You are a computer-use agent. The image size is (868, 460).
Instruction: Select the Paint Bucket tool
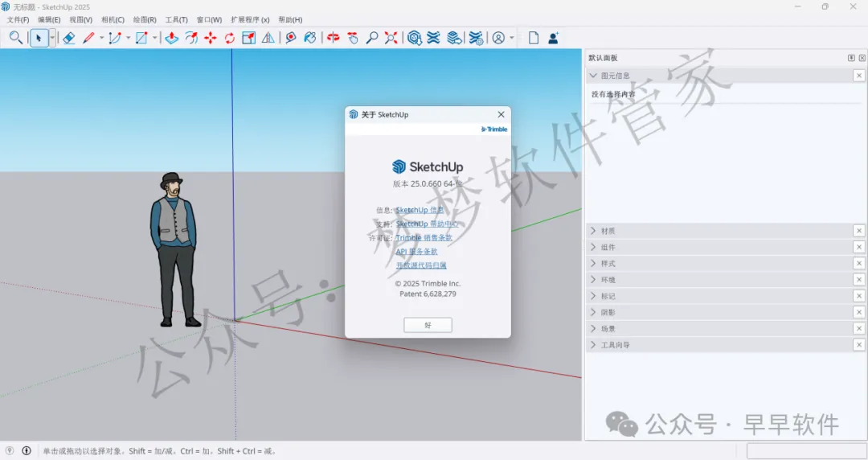310,38
